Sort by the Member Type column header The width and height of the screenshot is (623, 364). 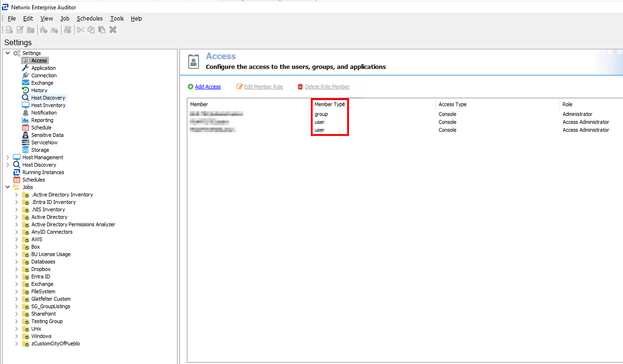[x=329, y=104]
